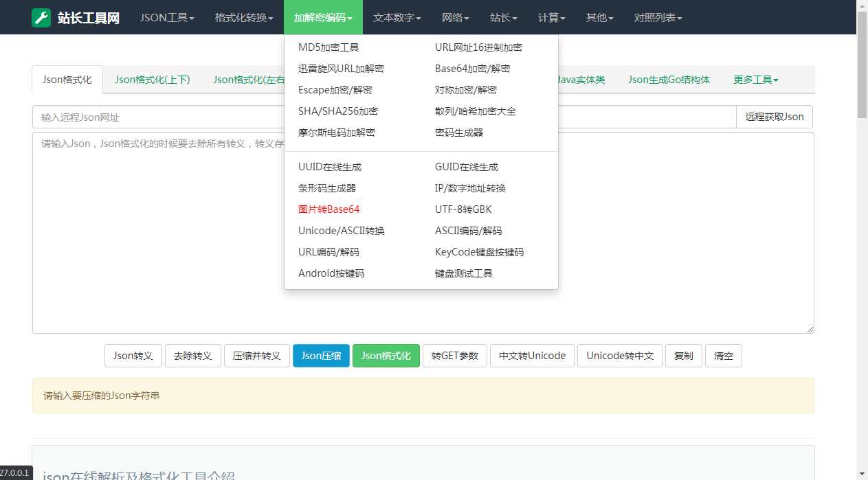The image size is (868, 480).
Task: Click the 清空 button to clear
Action: click(723, 356)
